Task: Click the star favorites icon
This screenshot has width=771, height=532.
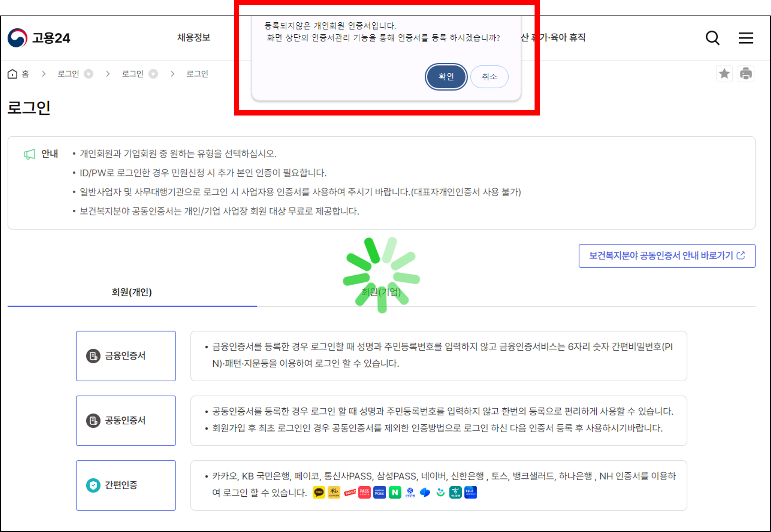Action: click(x=724, y=74)
